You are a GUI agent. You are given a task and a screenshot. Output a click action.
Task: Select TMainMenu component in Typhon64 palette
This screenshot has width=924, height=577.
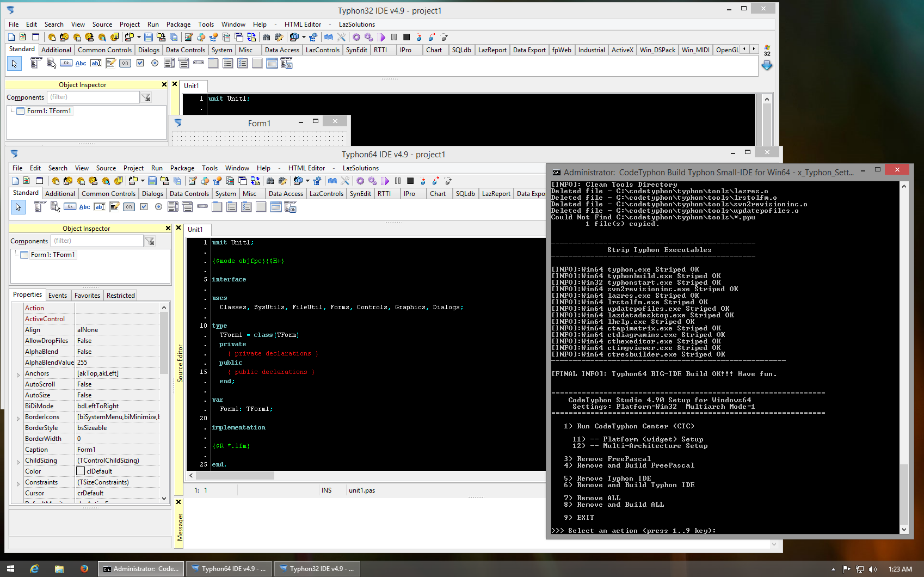pyautogui.click(x=39, y=207)
